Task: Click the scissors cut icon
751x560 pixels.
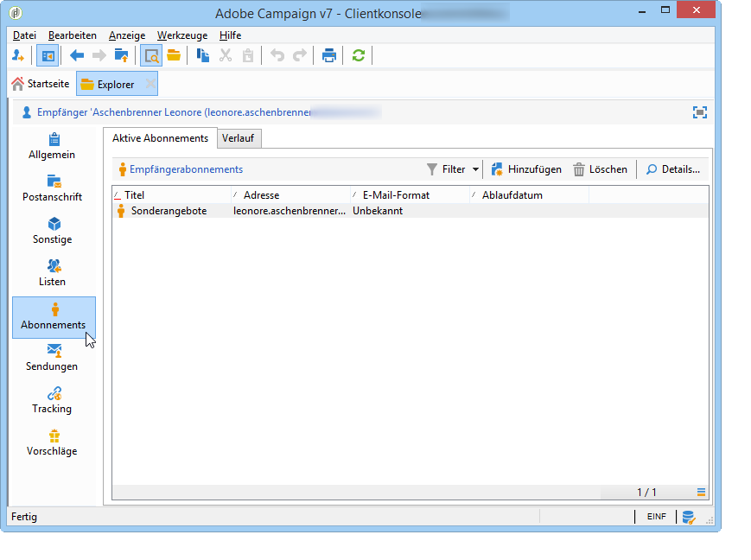Action: [x=226, y=55]
